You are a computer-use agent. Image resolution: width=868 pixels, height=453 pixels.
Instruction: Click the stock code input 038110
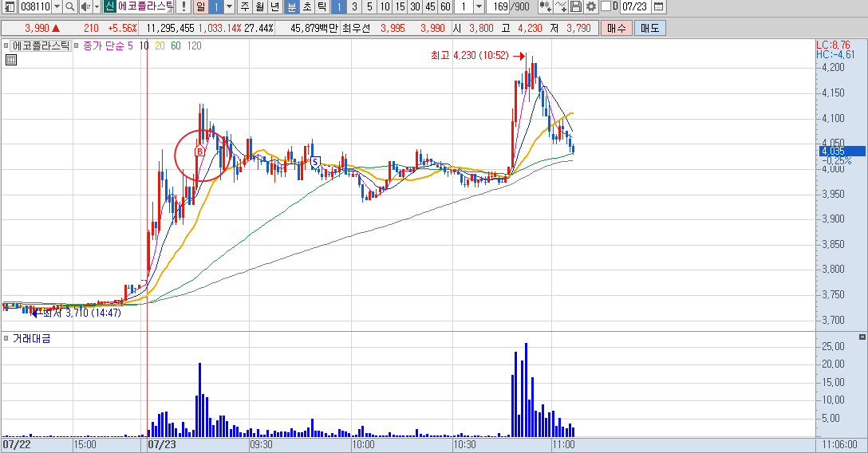[x=35, y=6]
